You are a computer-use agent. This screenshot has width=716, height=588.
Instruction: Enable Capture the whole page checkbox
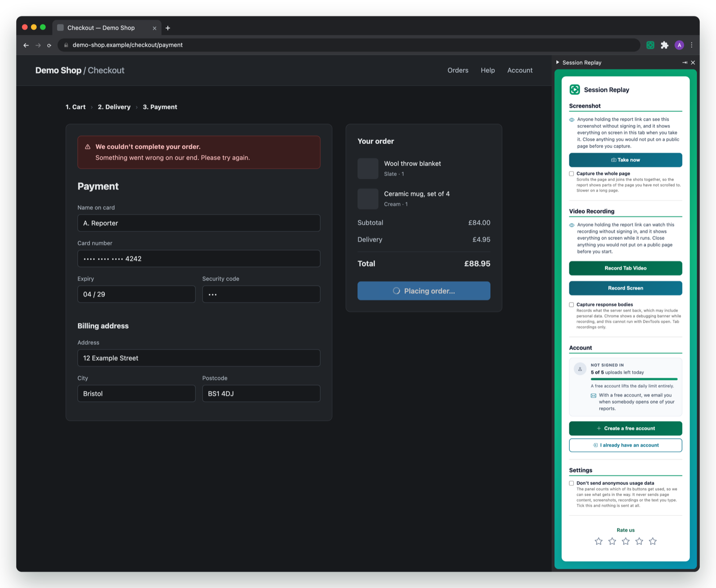571,174
